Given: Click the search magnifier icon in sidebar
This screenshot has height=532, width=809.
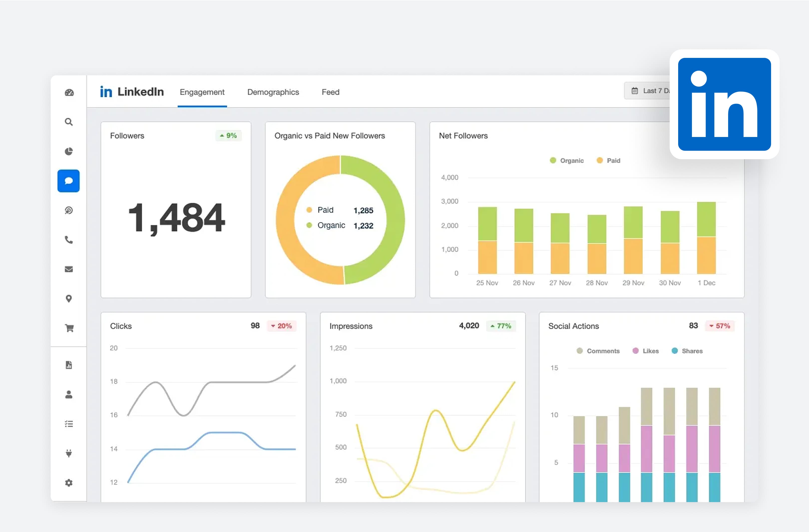Looking at the screenshot, I should point(69,122).
